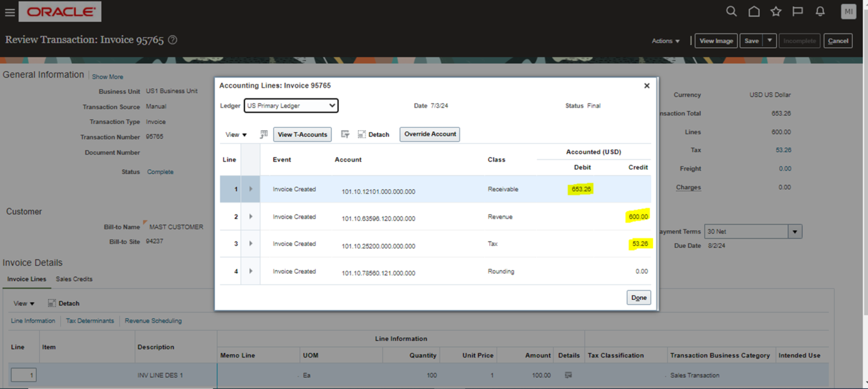Image resolution: width=868 pixels, height=389 pixels.
Task: Export accounting lines to Excel
Action: pyautogui.click(x=263, y=134)
